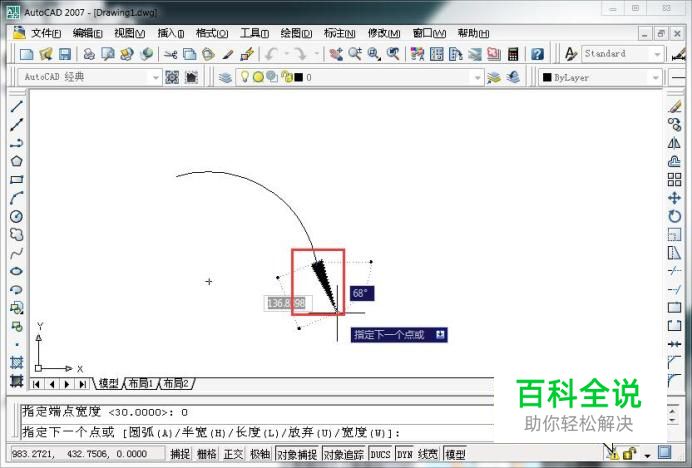Viewport: 692px width, 468px height.
Task: Open the 视图(V) menu
Action: pos(129,33)
